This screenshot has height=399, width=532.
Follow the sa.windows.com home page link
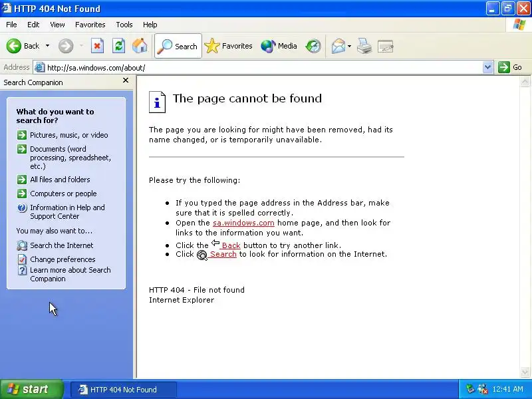pos(243,223)
